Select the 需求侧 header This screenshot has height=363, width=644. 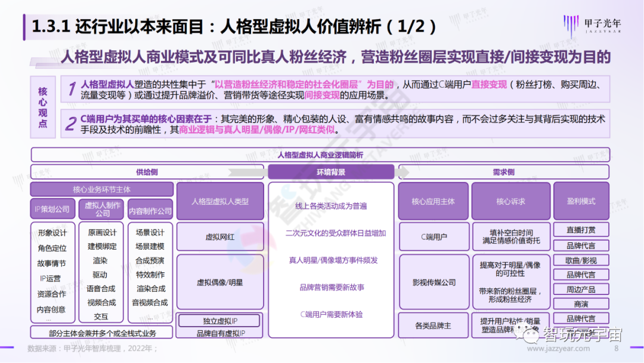(x=503, y=172)
